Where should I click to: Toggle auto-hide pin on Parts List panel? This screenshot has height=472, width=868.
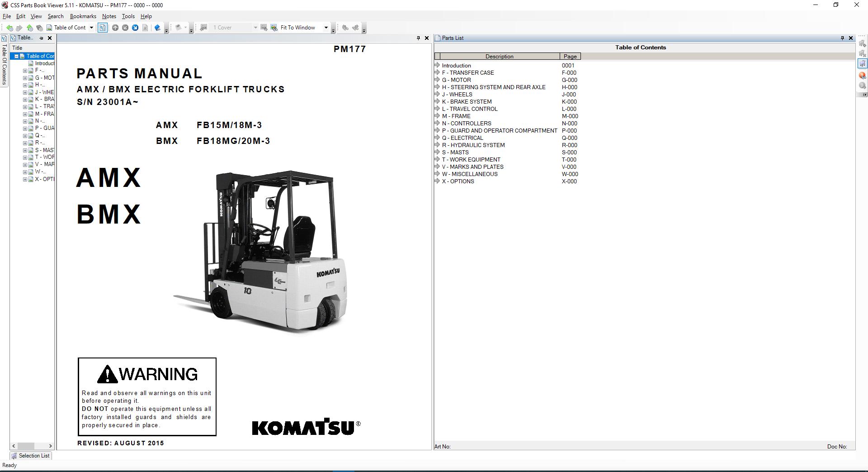pyautogui.click(x=842, y=38)
